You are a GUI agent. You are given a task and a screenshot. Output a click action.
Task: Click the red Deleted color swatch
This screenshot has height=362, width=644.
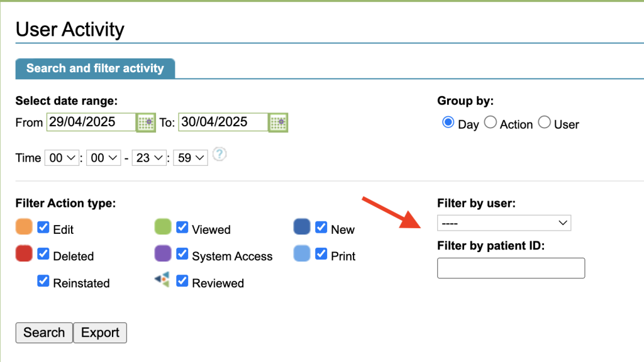24,253
